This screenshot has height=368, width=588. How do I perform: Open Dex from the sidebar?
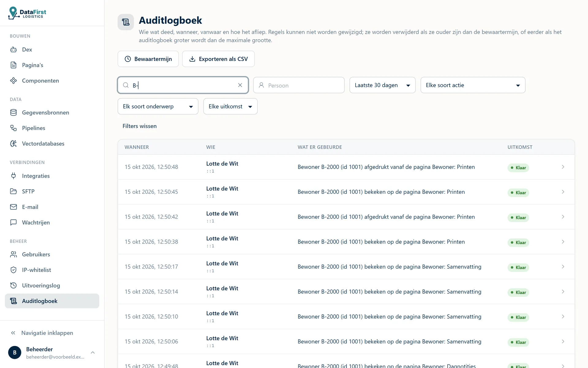point(52,49)
